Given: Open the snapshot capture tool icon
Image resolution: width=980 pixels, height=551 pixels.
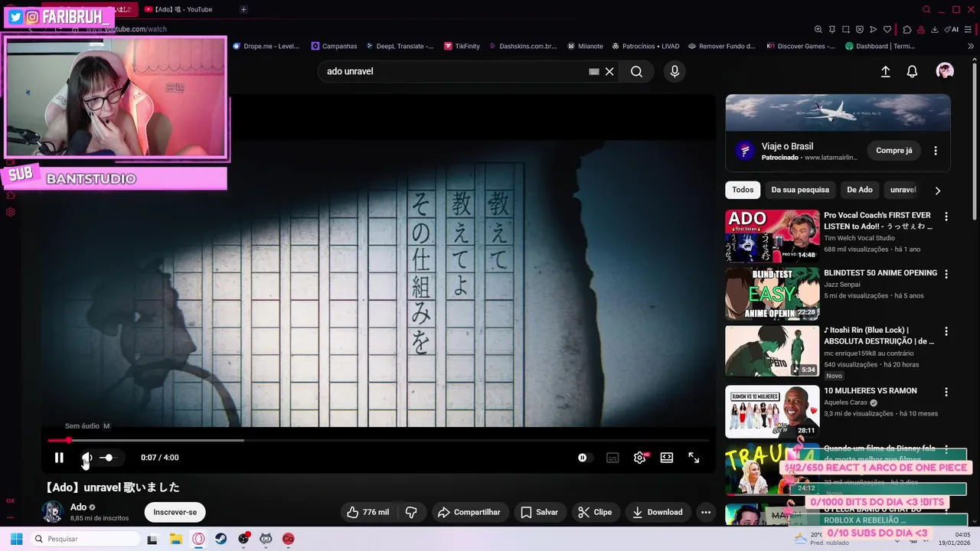Looking at the screenshot, I should click(845, 29).
